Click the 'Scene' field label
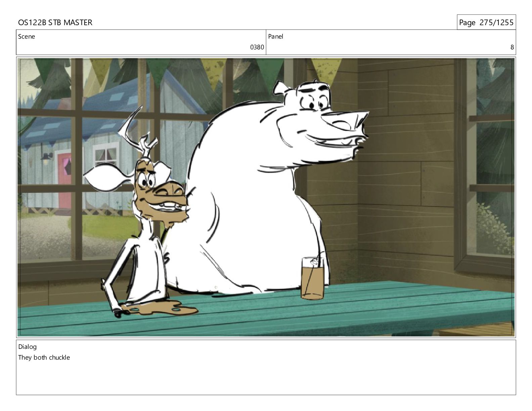This screenshot has width=532, height=411. coord(27,37)
